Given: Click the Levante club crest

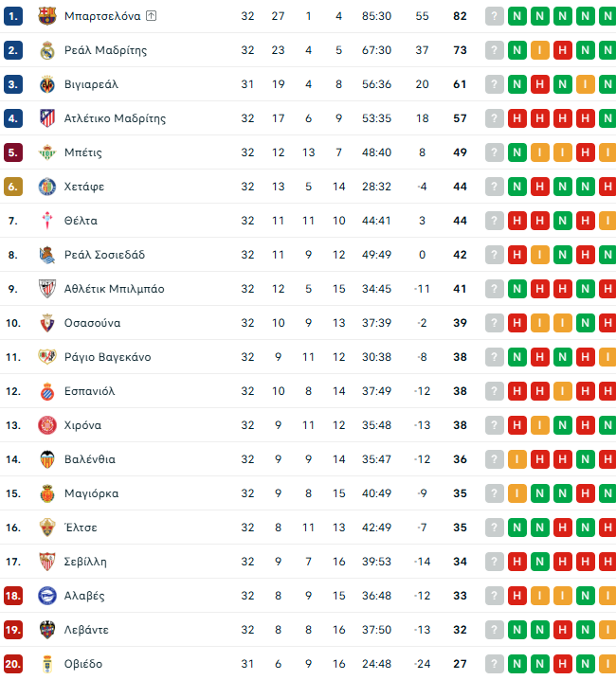Looking at the screenshot, I should point(46,630).
